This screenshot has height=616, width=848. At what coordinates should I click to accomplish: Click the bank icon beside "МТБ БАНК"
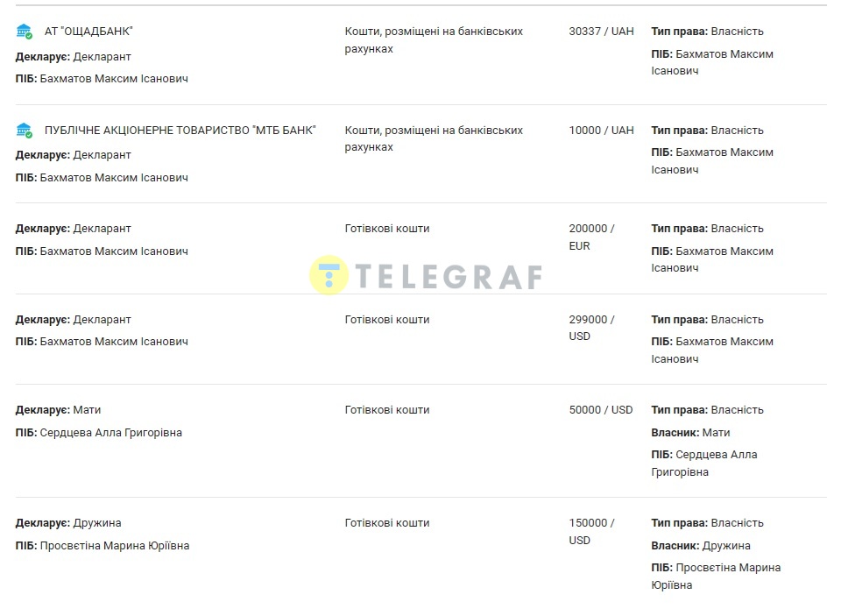(24, 131)
